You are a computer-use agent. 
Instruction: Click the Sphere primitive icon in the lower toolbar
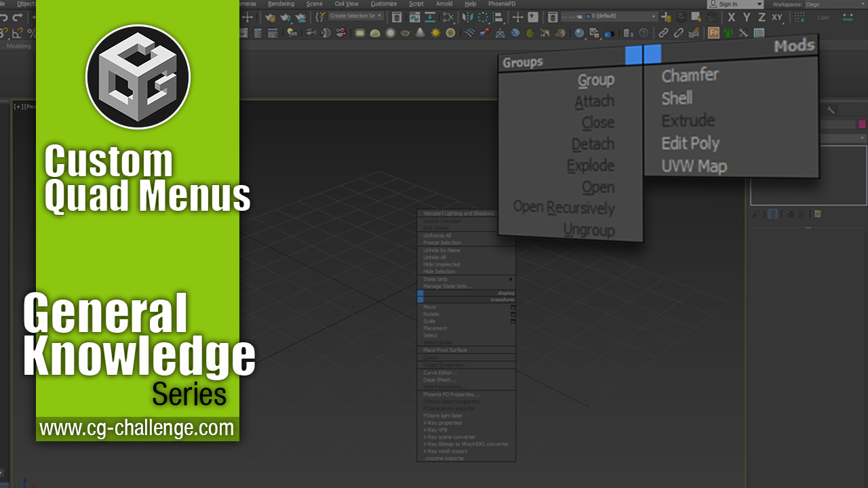coord(390,32)
